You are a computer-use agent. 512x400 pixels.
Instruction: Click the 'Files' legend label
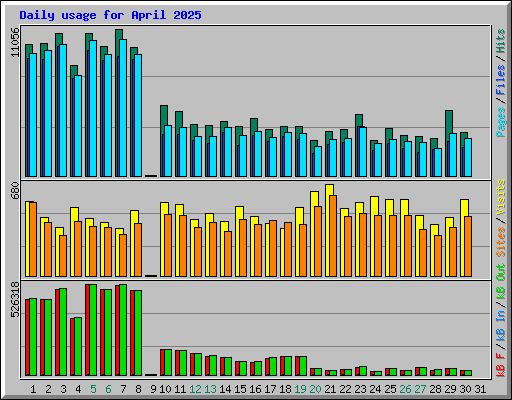[x=501, y=80]
